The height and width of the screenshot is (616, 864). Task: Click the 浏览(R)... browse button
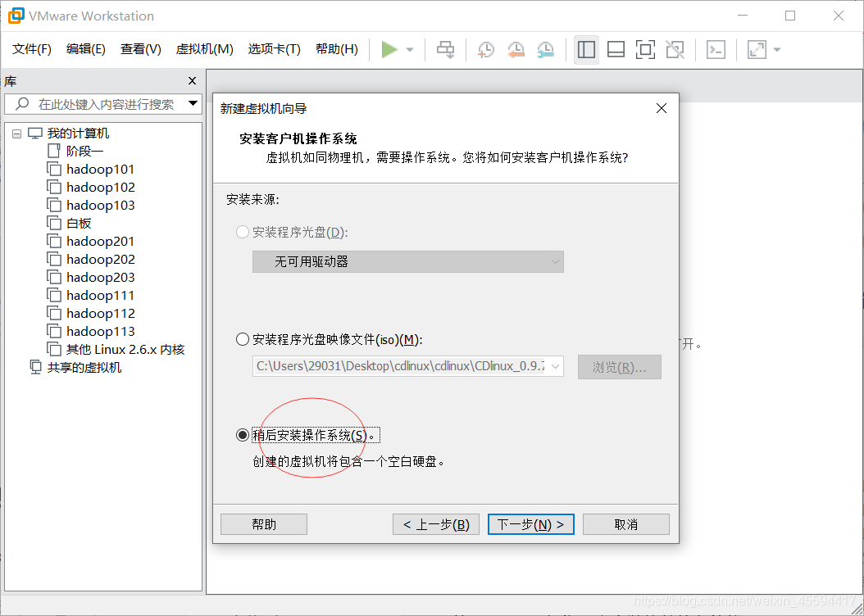620,367
